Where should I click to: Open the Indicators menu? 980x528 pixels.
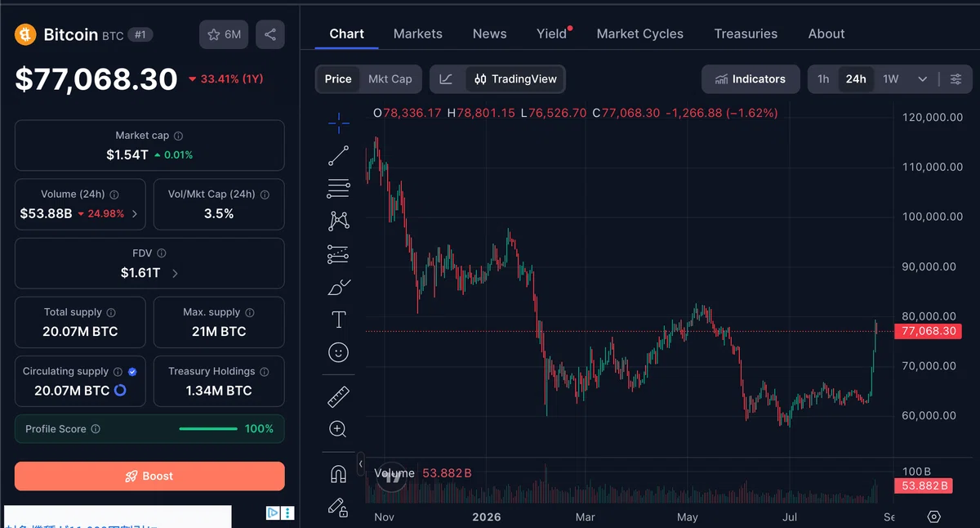(751, 79)
